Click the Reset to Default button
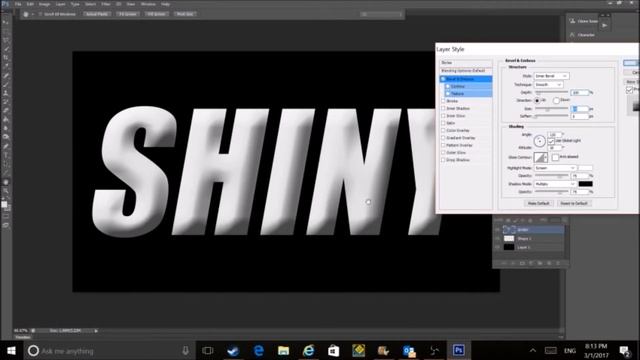Screen dimensions: 640x360 point(573,203)
